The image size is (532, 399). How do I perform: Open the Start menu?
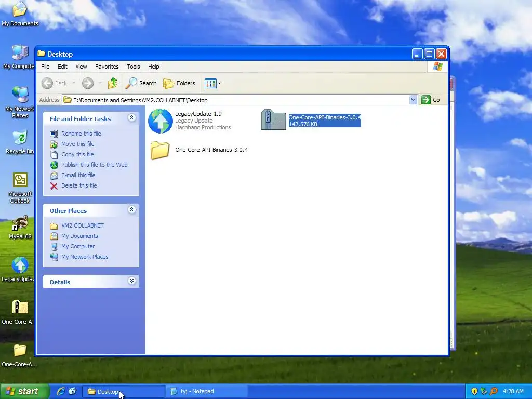pos(24,392)
